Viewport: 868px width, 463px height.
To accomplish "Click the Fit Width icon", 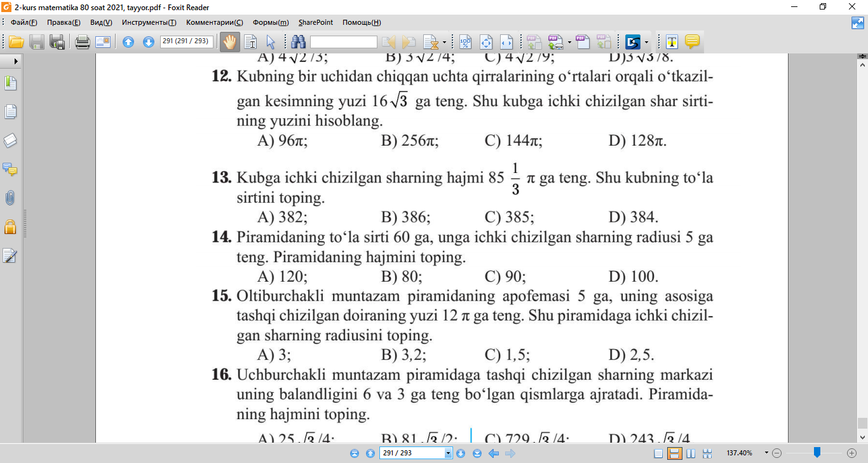I will tap(506, 43).
